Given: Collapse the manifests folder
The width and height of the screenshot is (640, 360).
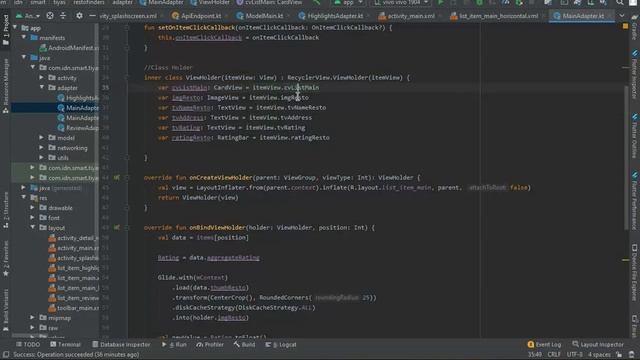Looking at the screenshot, I should pyautogui.click(x=24, y=38).
